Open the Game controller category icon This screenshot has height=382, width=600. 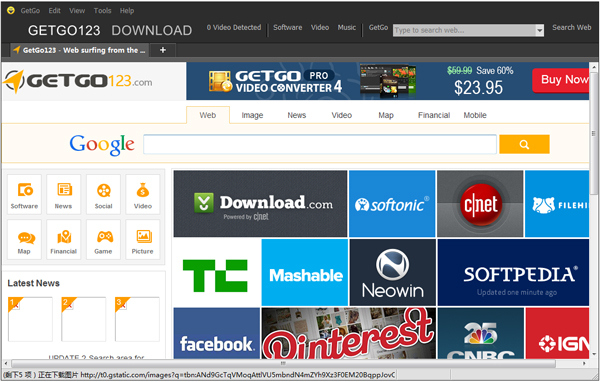click(103, 240)
